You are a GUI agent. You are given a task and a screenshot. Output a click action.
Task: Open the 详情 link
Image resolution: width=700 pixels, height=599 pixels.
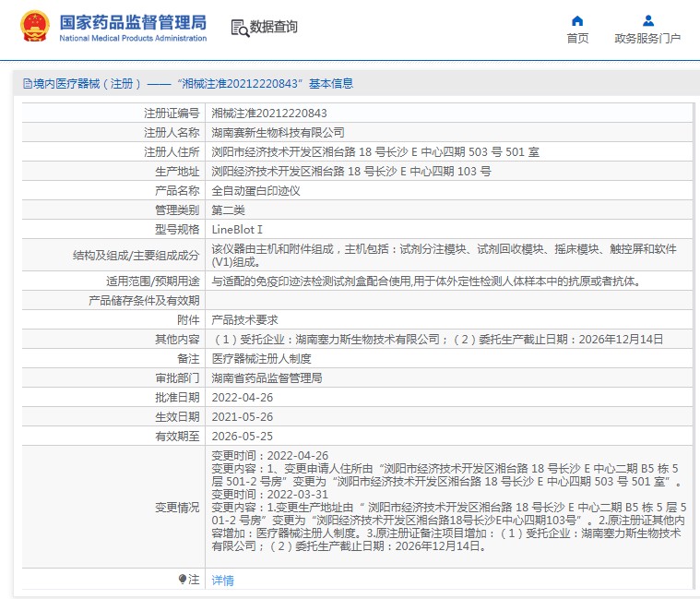(x=222, y=581)
